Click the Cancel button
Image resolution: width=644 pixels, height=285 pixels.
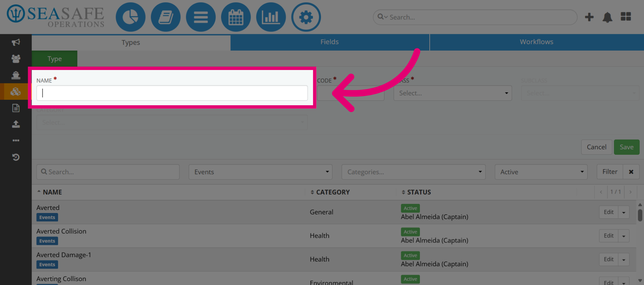[x=596, y=147]
